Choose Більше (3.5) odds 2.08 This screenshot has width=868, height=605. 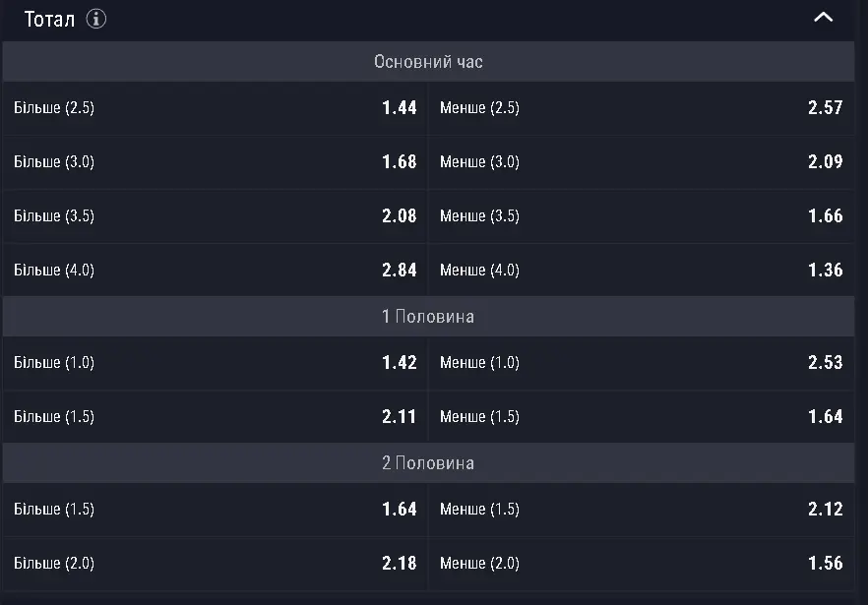(x=215, y=215)
